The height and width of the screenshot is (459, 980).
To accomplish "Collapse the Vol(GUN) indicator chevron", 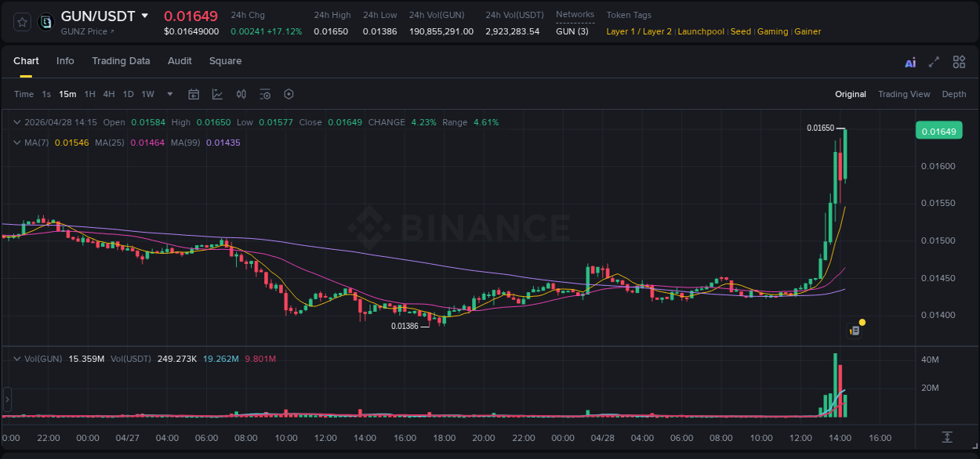I will coord(17,359).
